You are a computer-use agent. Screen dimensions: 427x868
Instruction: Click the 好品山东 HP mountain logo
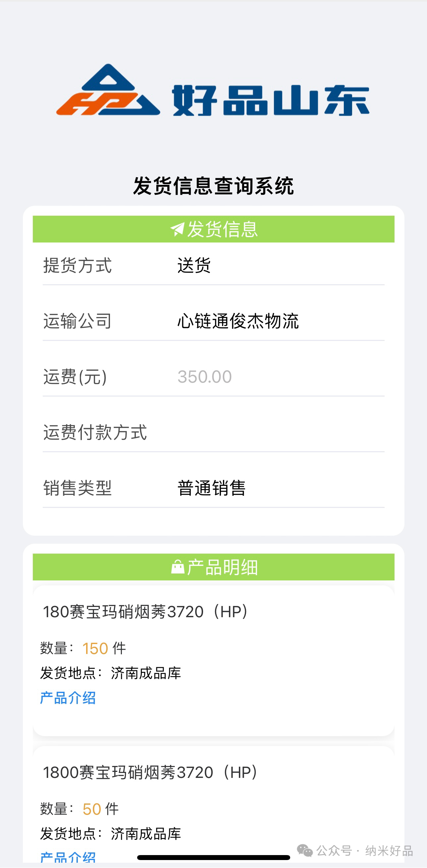click(108, 90)
